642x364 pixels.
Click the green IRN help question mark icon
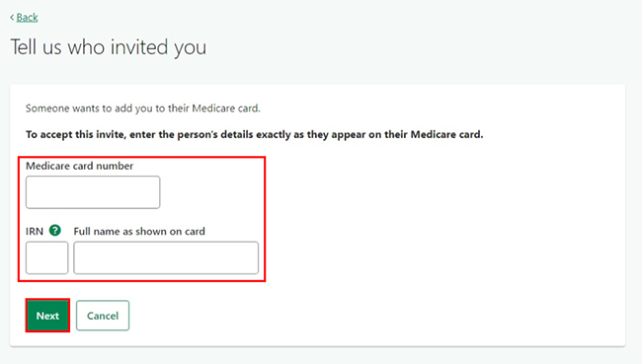click(55, 231)
